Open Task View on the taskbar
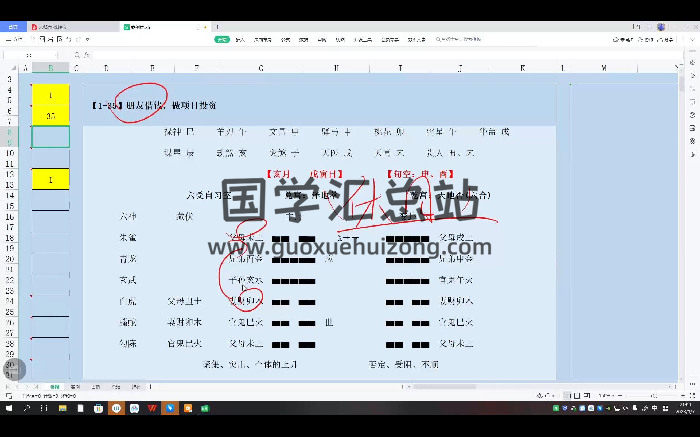Image resolution: width=700 pixels, height=437 pixels. coord(44,408)
